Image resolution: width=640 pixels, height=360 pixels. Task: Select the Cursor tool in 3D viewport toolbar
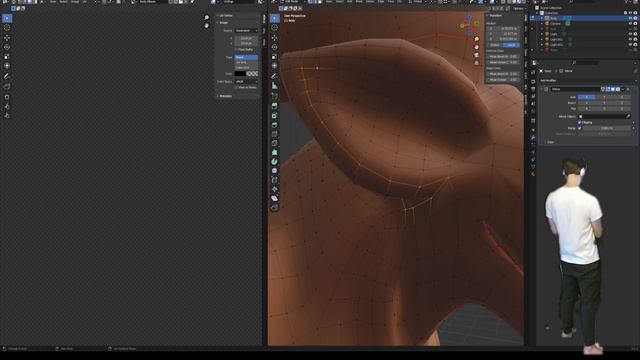(275, 28)
